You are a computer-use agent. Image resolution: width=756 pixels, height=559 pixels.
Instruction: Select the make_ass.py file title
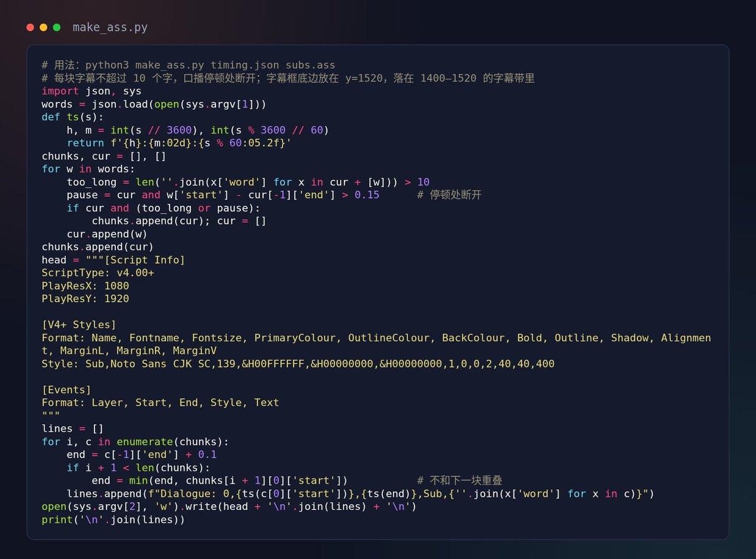110,28
